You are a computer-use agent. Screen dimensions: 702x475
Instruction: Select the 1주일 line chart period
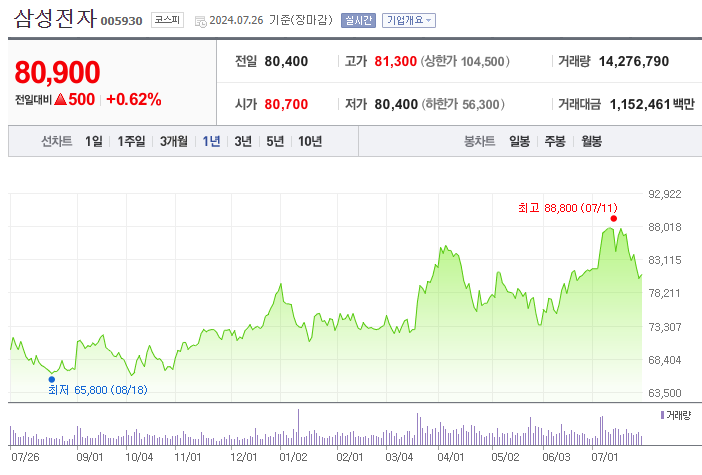[x=131, y=141]
